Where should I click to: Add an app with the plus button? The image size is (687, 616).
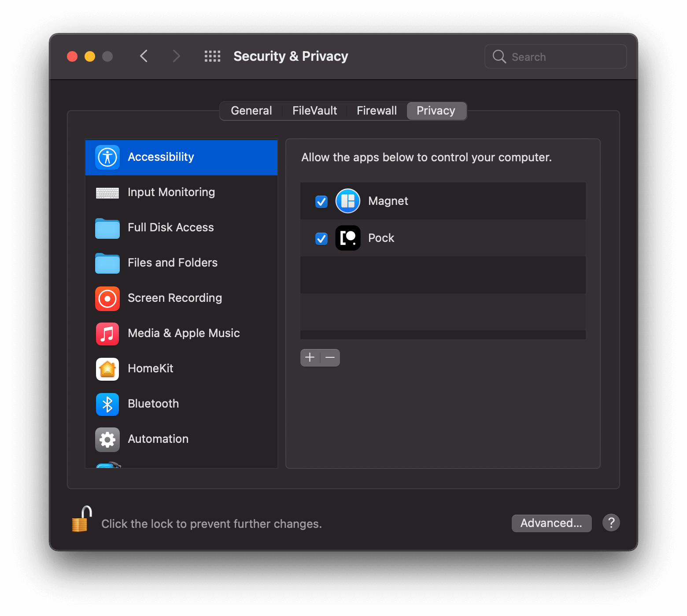coord(310,357)
